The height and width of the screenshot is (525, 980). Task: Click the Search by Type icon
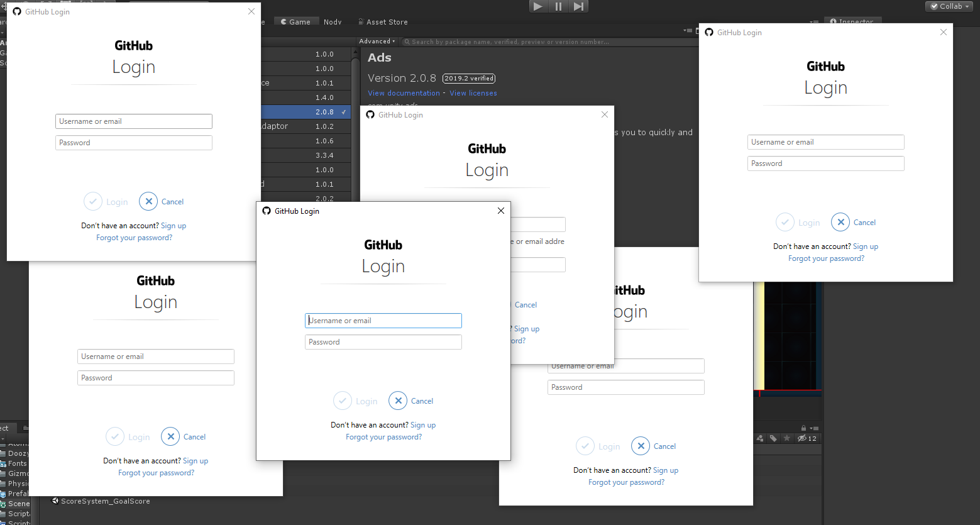[x=760, y=438]
